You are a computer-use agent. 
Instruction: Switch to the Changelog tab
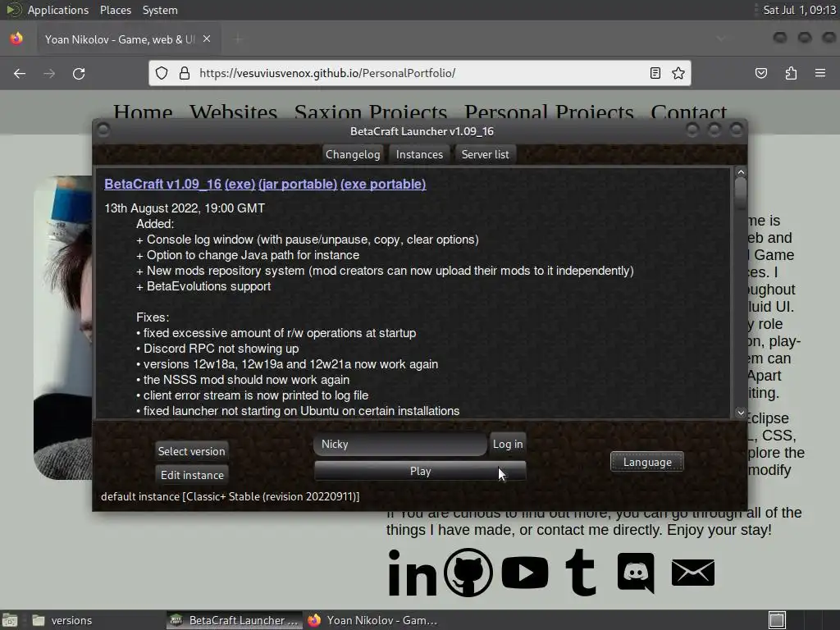(x=353, y=154)
